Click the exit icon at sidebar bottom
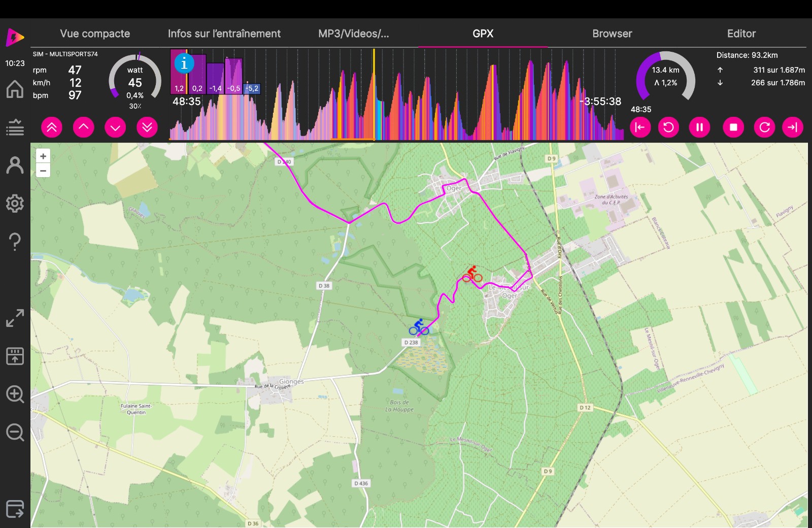Screen dimensions: 812x528 click(x=15, y=509)
